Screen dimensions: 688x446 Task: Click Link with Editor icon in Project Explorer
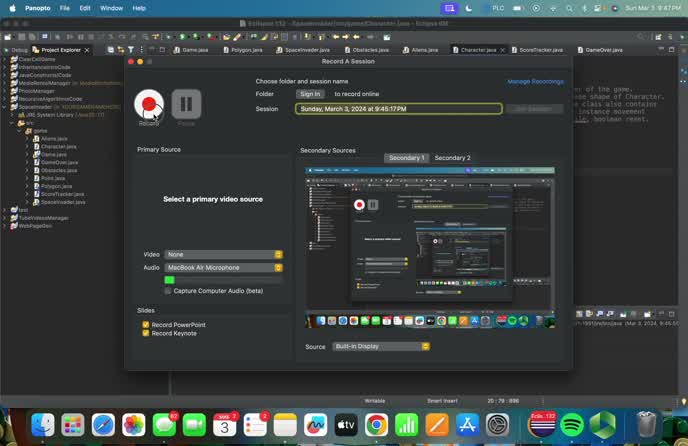[121, 50]
